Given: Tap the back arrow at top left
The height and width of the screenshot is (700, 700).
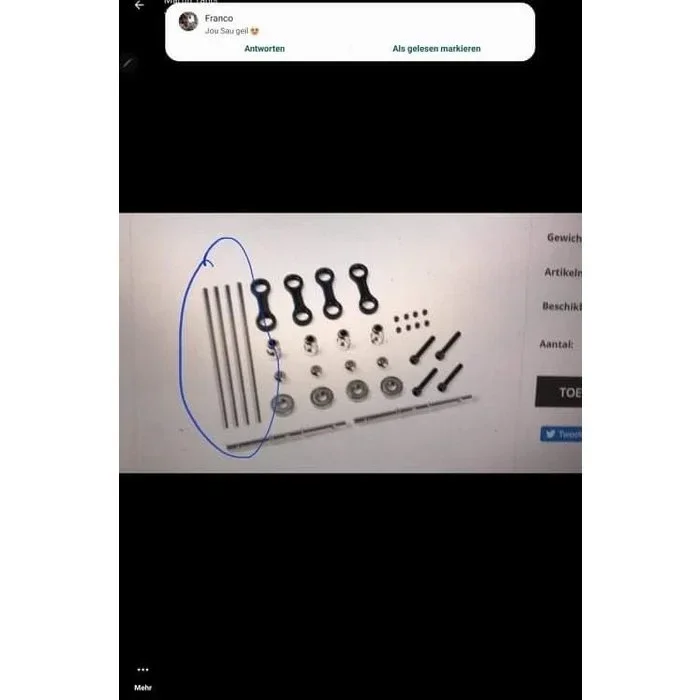Looking at the screenshot, I should [x=139, y=5].
